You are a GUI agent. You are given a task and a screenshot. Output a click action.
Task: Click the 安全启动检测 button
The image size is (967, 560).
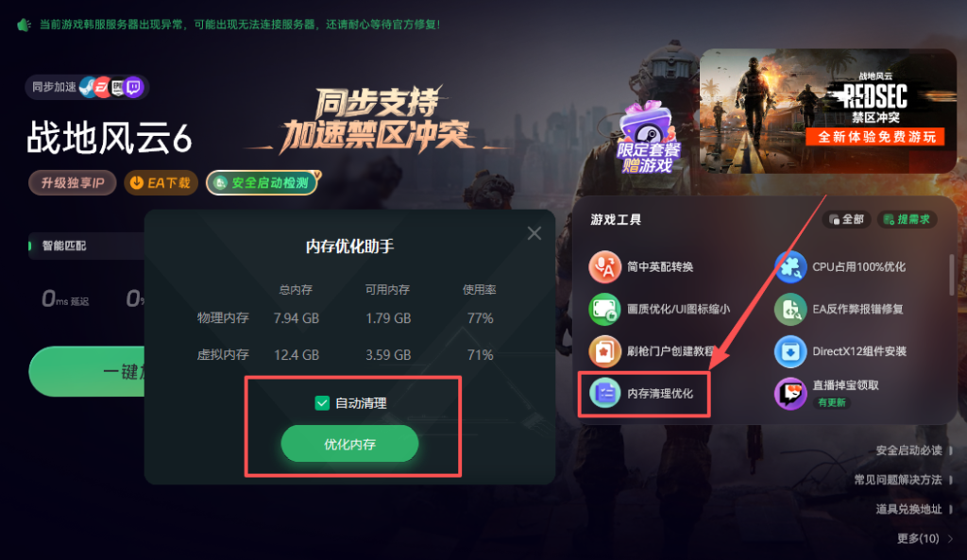263,182
